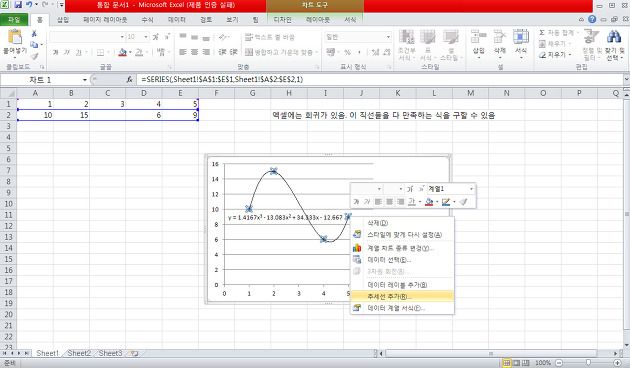Image resolution: width=630 pixels, height=368 pixels.
Task: Click the Insert cells (삽입) icon
Action: click(x=478, y=37)
